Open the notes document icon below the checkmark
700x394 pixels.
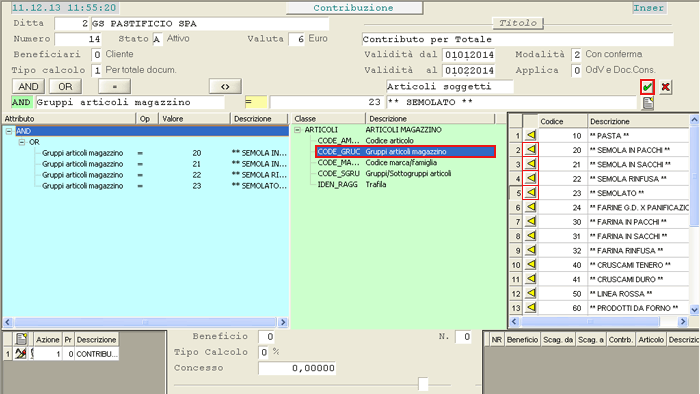point(648,103)
